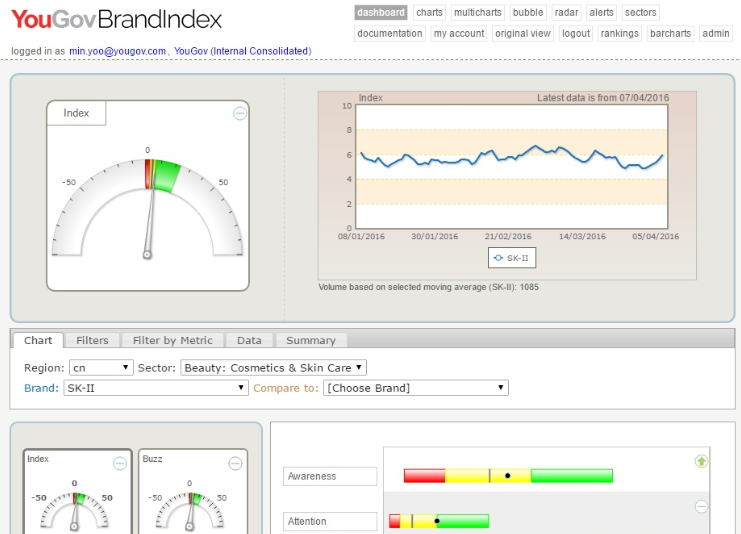Switch to the Summary tab
The width and height of the screenshot is (741, 534).
pos(310,340)
